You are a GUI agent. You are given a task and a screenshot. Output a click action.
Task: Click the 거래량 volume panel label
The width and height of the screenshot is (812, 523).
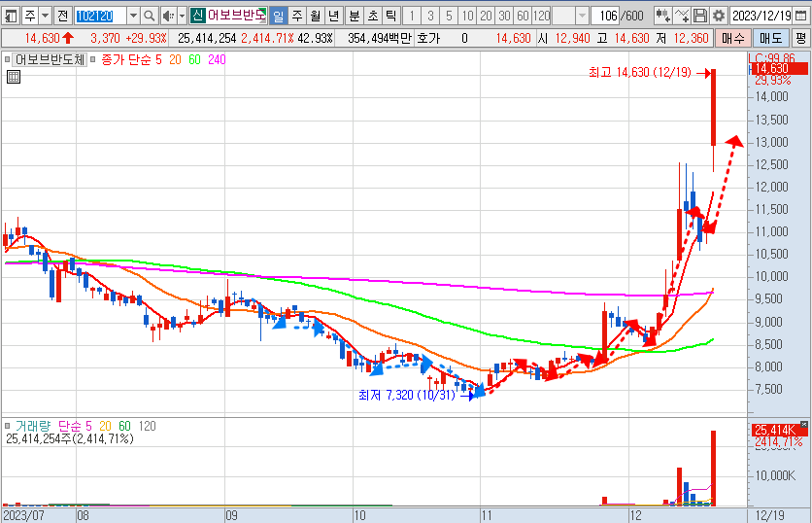coord(33,426)
